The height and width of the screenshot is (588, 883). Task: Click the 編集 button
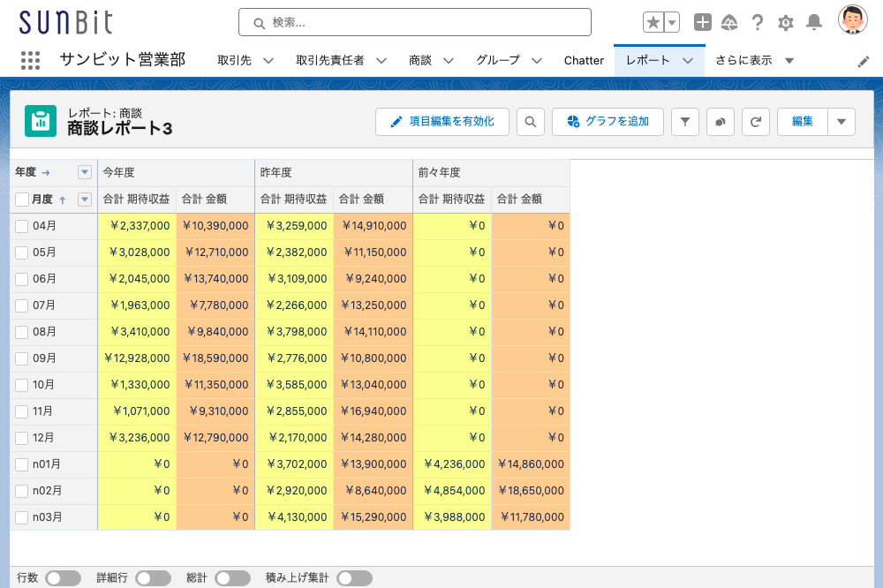point(803,122)
